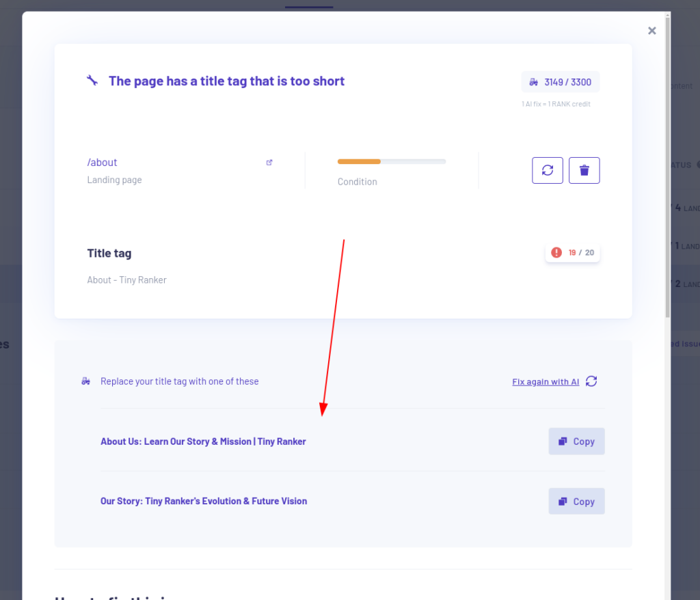700x600 pixels.
Task: Click the circular arrows next to Fix again with AI
Action: [591, 381]
